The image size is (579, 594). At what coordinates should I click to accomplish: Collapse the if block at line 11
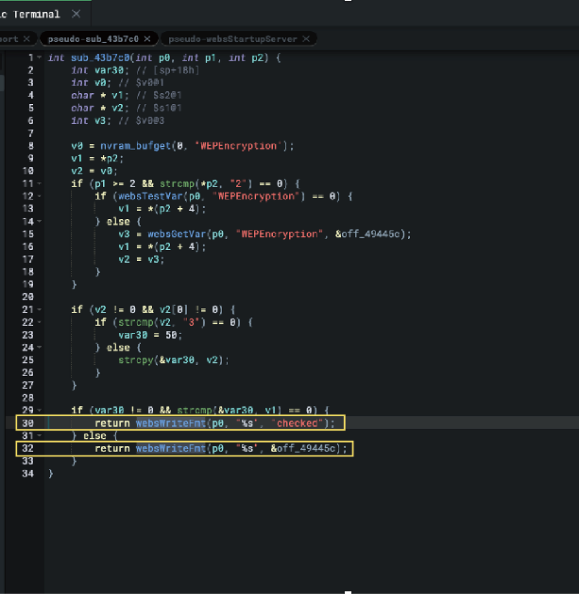tap(39, 184)
